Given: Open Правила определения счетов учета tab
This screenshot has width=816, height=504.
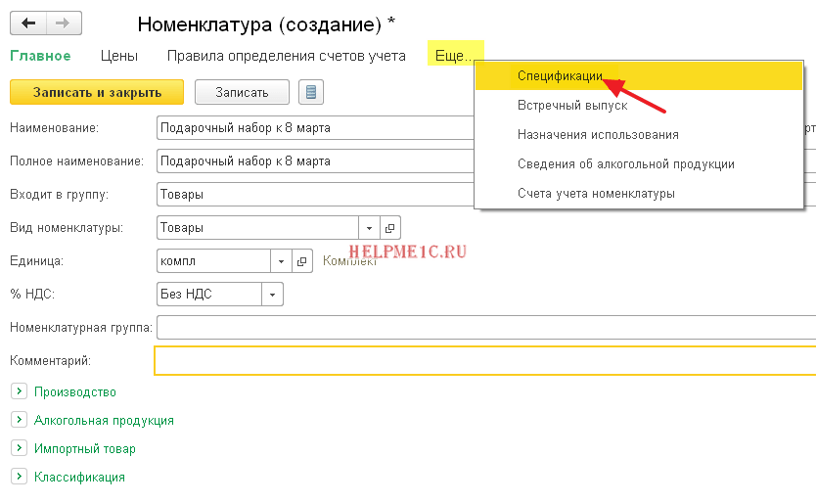Looking at the screenshot, I should pos(286,56).
